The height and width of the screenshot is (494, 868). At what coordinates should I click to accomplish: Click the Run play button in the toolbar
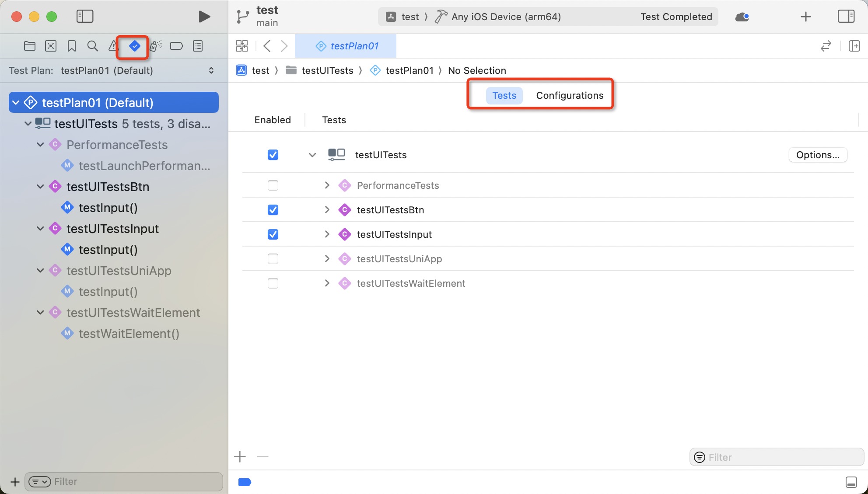(x=204, y=17)
